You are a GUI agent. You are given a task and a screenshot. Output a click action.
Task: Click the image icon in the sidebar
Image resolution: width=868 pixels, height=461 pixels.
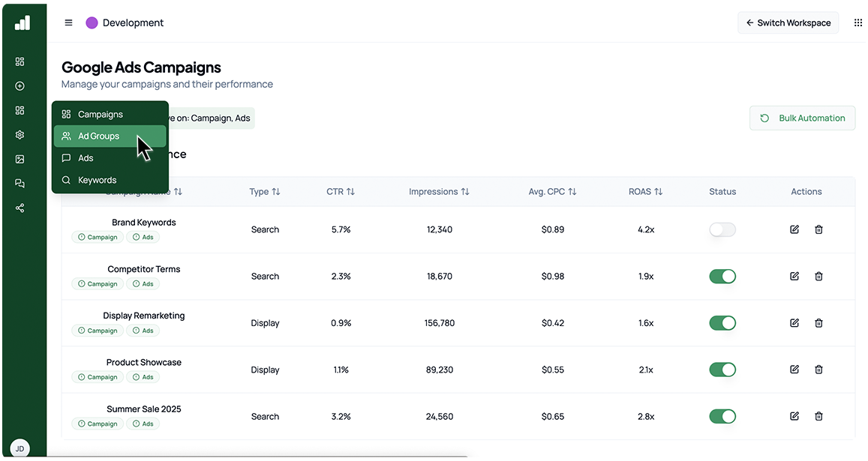click(20, 159)
